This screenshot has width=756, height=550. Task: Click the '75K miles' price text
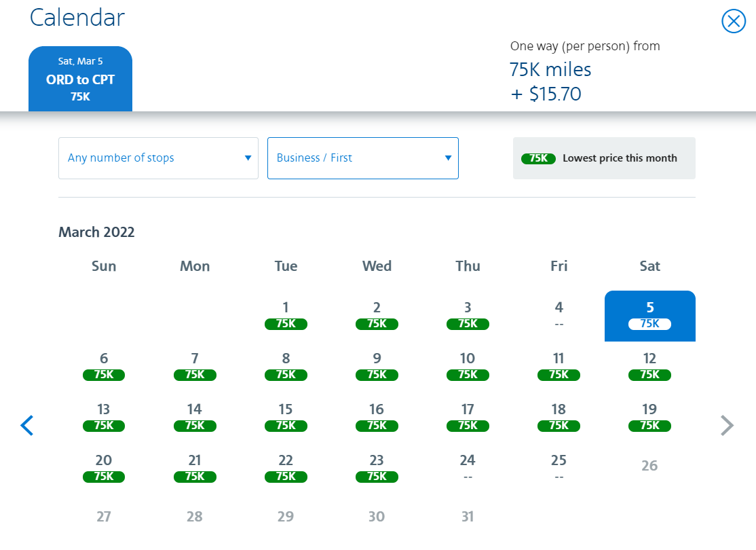pos(550,69)
